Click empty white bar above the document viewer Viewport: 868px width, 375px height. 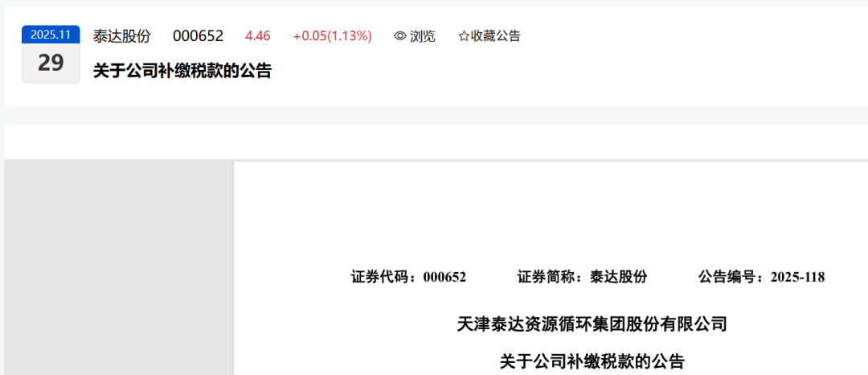coord(436,142)
